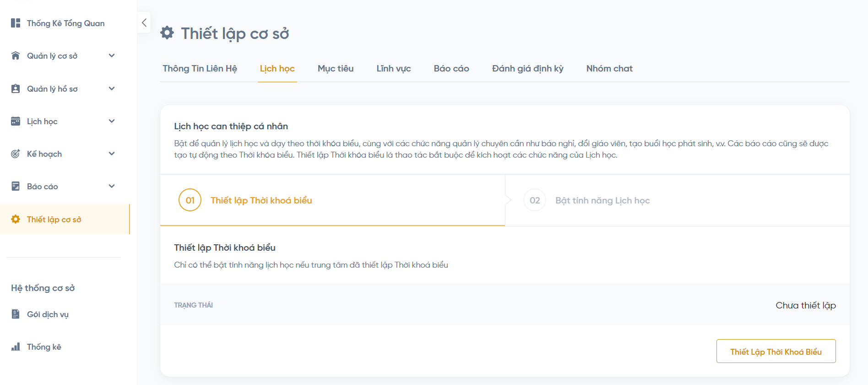The width and height of the screenshot is (868, 385).
Task: Expand the Quản lý hồ sơ submenu chevron
Action: click(x=112, y=89)
